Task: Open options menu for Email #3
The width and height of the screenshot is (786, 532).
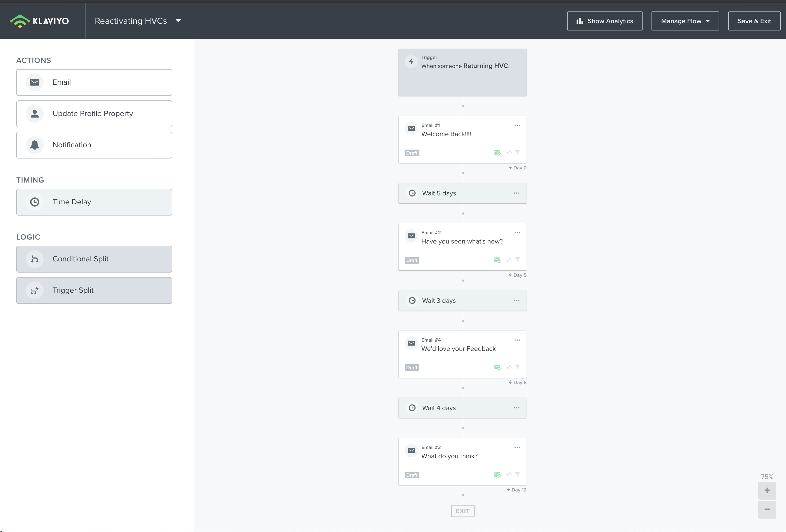Action: point(517,448)
